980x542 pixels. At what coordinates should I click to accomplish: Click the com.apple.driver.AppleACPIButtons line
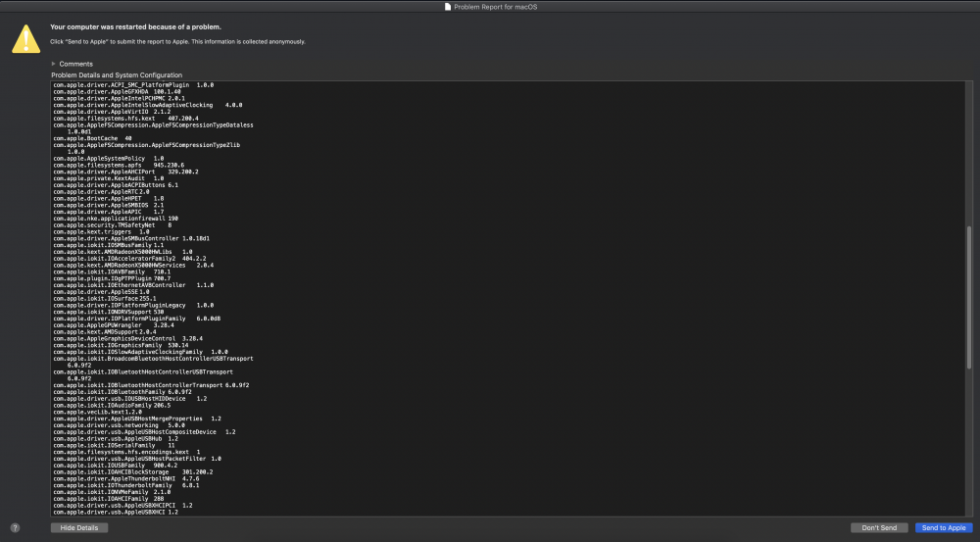[x=116, y=185]
